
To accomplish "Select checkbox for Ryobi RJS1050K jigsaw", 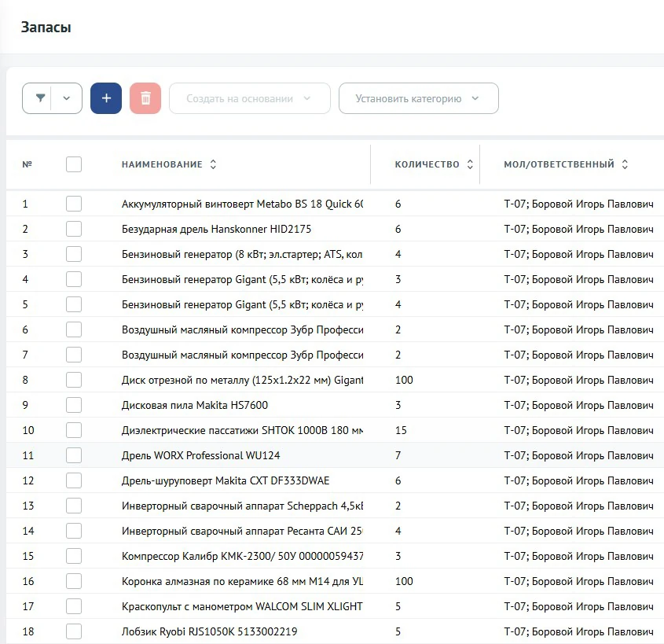I will pos(74,631).
